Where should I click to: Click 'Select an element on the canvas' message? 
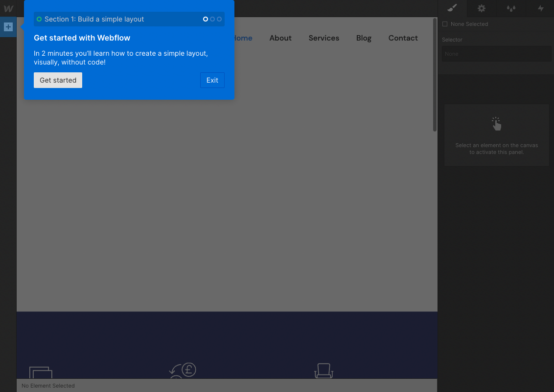pos(496,149)
